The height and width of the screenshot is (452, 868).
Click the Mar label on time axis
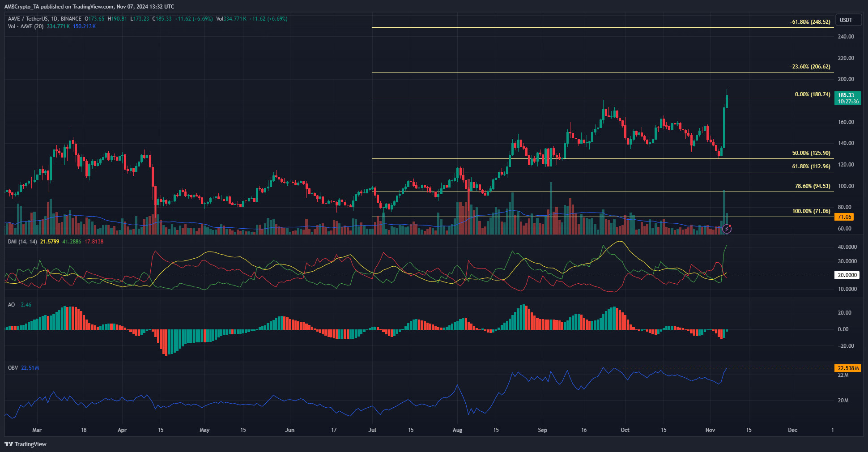tap(37, 430)
